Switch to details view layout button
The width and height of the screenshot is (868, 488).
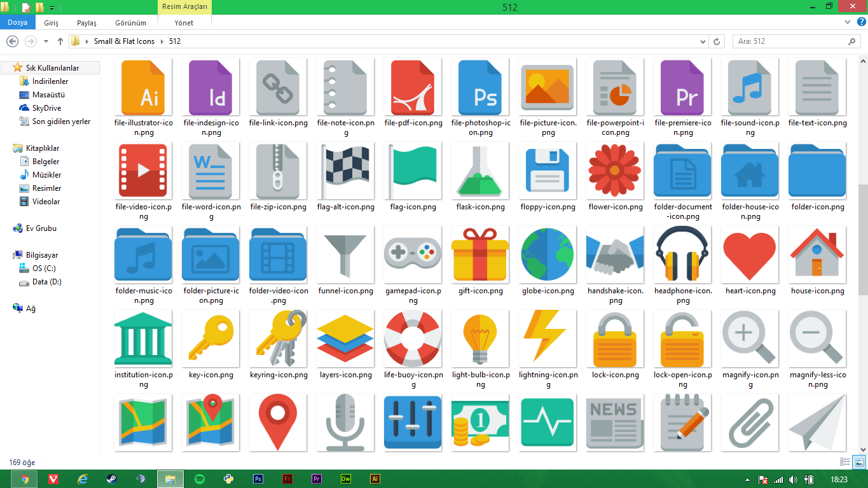[845, 463]
